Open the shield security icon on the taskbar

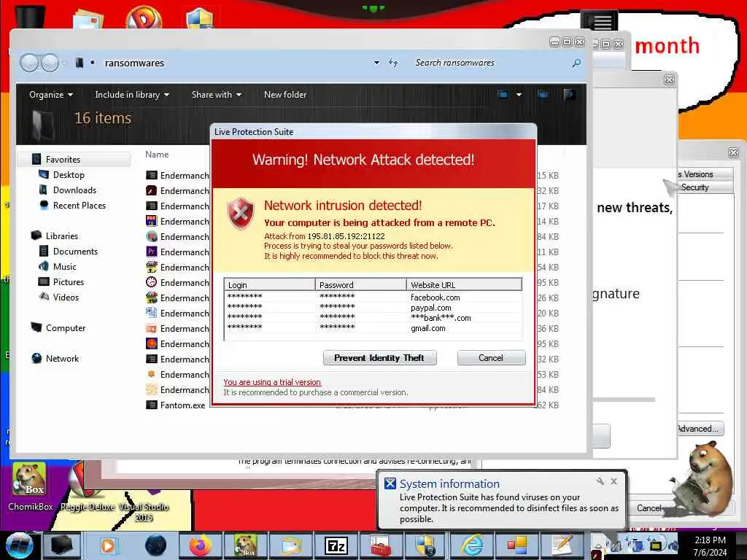click(x=425, y=545)
